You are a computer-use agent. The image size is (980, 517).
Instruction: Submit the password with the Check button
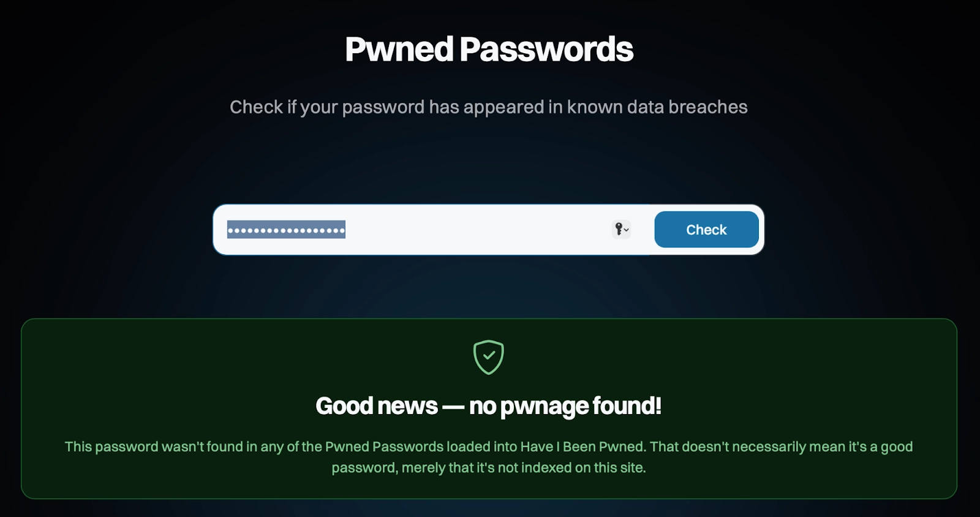(706, 230)
